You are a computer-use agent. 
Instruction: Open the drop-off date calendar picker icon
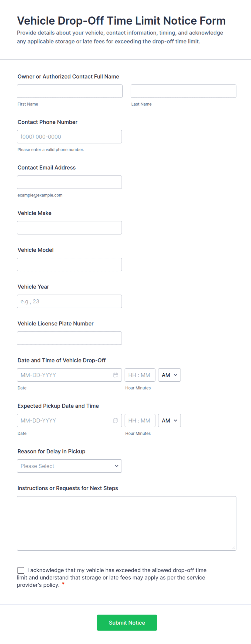click(116, 375)
